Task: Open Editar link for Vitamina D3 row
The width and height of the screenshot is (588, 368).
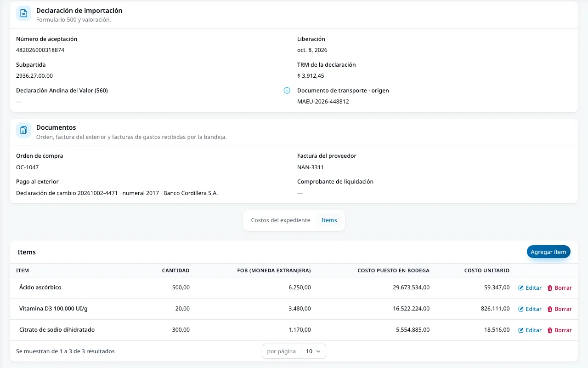Action: coord(530,309)
